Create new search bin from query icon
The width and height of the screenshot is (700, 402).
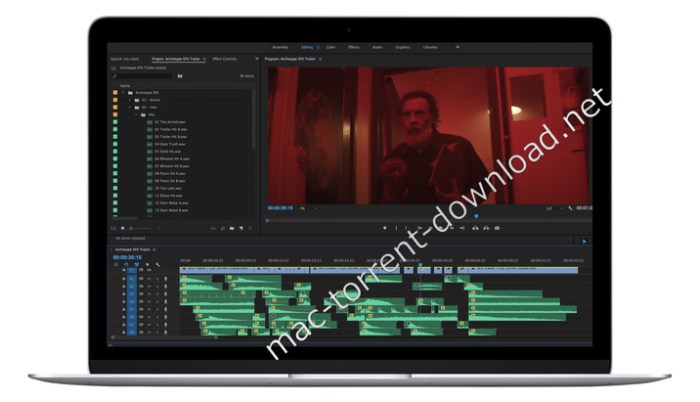tap(180, 76)
